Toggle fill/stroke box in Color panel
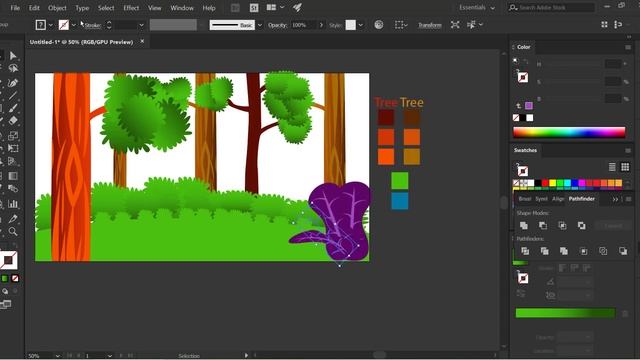Viewport: 640px width, 360px height. tap(522, 77)
